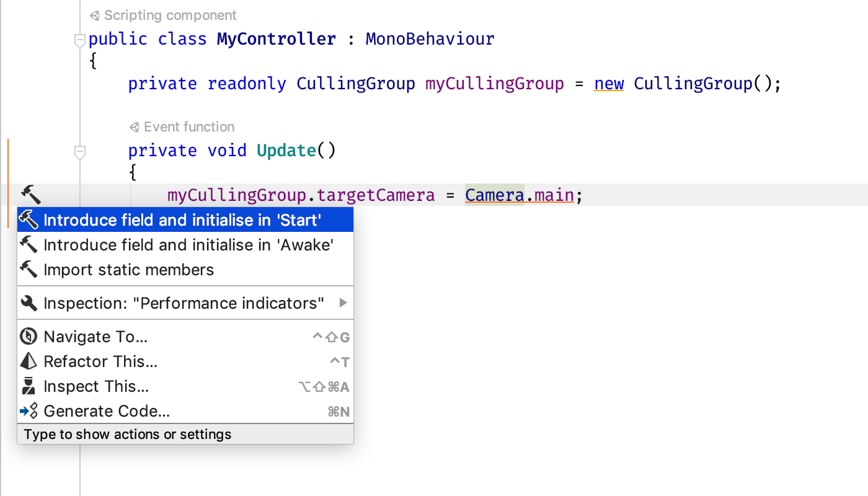
Task: Click the underlined Camera identifier
Action: tap(495, 195)
